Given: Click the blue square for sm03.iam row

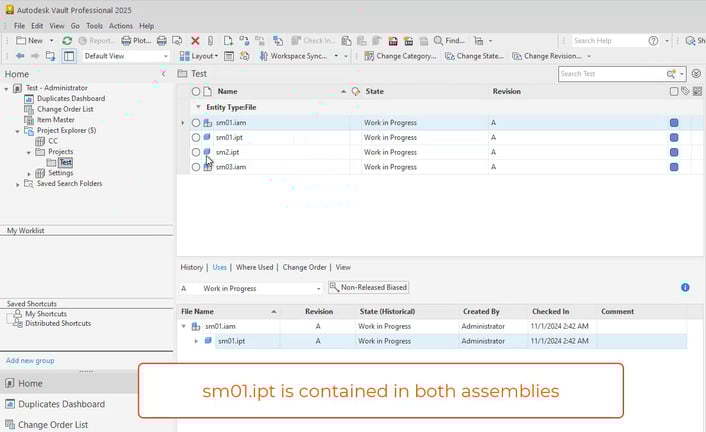Looking at the screenshot, I should point(674,167).
